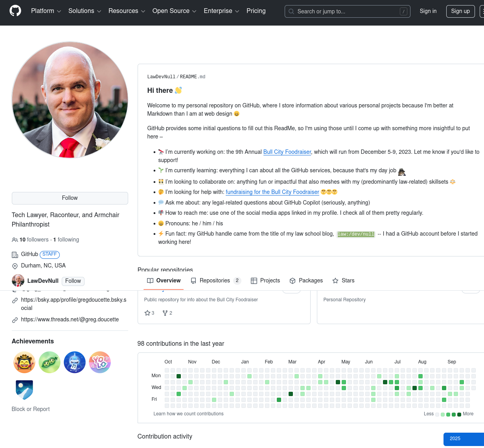Viewport: 484px width, 448px height.
Task: Click the Sign up button
Action: pyautogui.click(x=460, y=11)
